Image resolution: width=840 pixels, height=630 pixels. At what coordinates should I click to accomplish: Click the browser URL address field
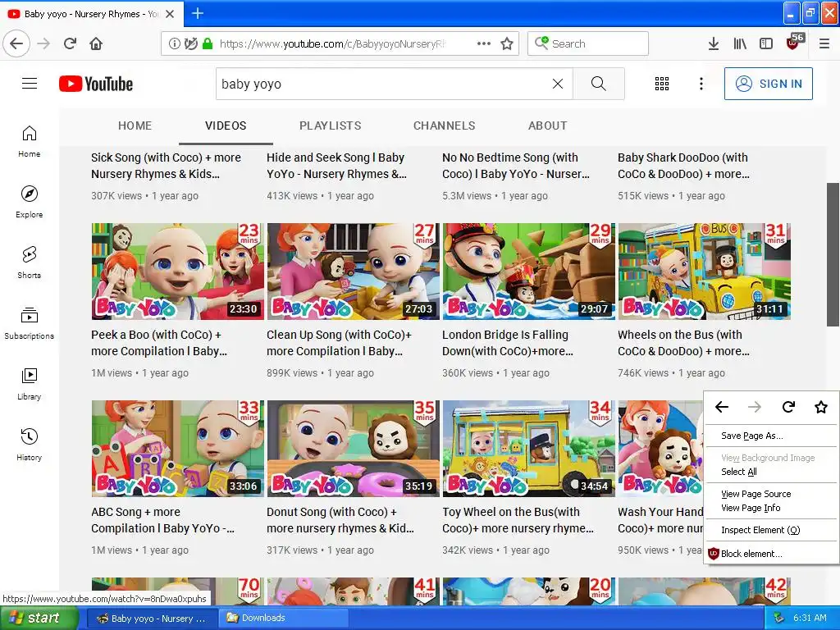332,43
